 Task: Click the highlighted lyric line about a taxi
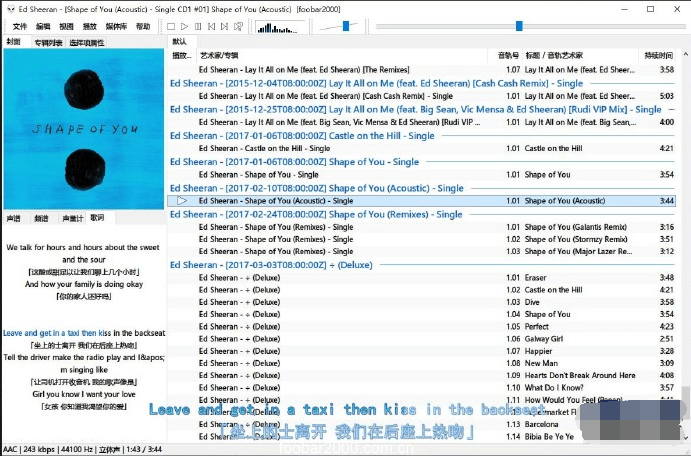[84, 333]
